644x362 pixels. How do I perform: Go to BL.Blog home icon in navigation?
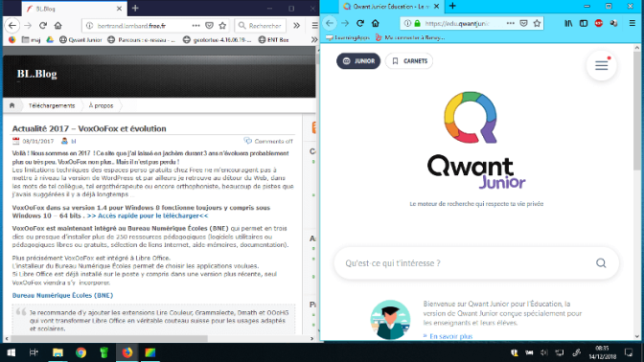(x=11, y=105)
